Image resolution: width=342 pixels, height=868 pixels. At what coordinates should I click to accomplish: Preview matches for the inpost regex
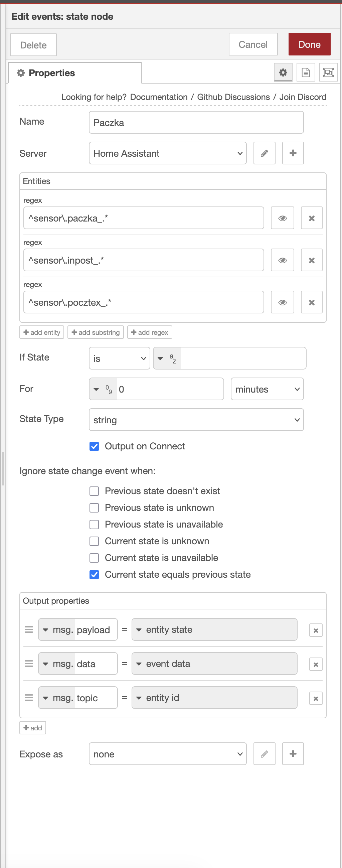282,261
